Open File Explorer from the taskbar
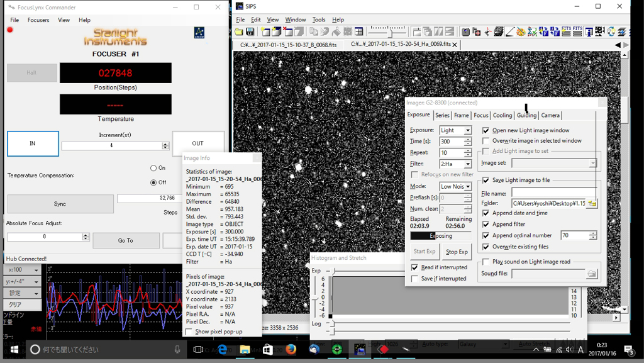Viewport: 644px width, 363px height. pos(245,349)
